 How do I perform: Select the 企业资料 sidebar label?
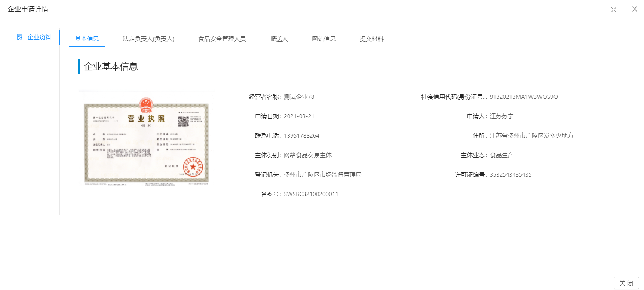pos(39,37)
